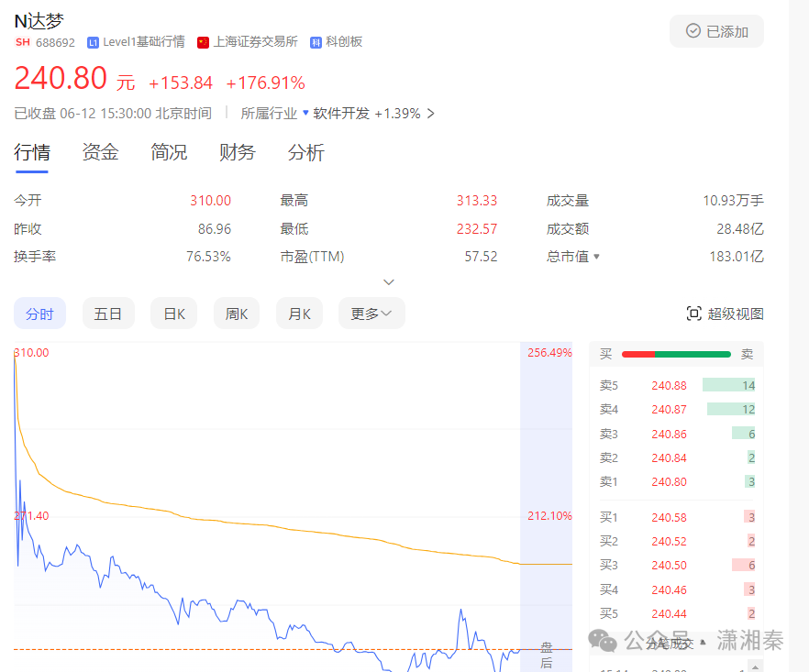Click the blue 科 STAR Market badge icon
Image resolution: width=809 pixels, height=672 pixels.
tap(315, 41)
